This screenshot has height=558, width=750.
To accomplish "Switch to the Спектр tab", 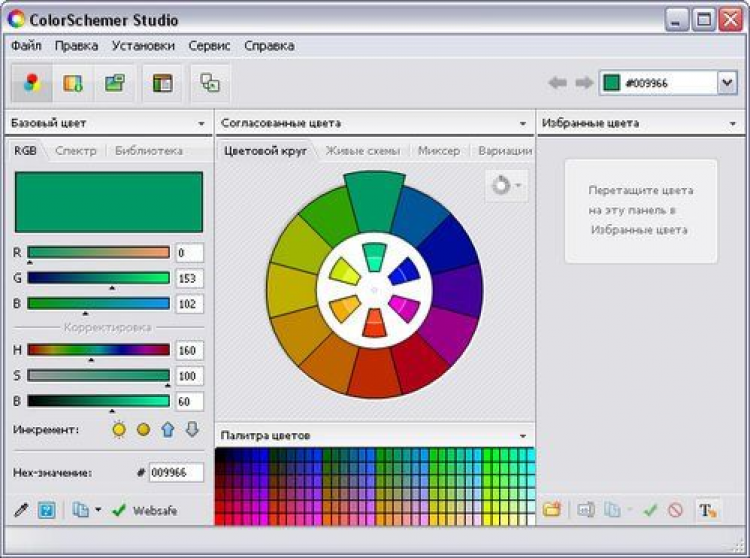I will click(76, 151).
